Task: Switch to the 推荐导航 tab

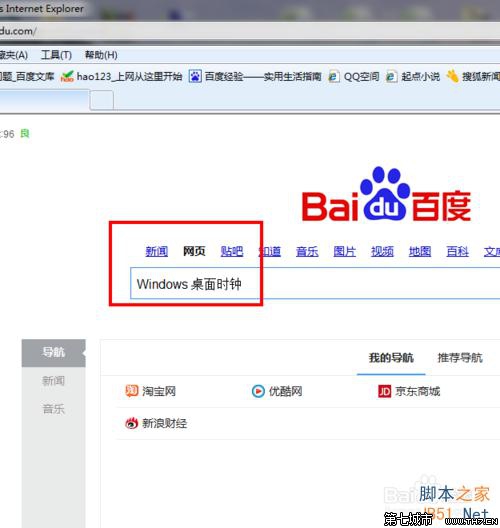Action: 460,358
